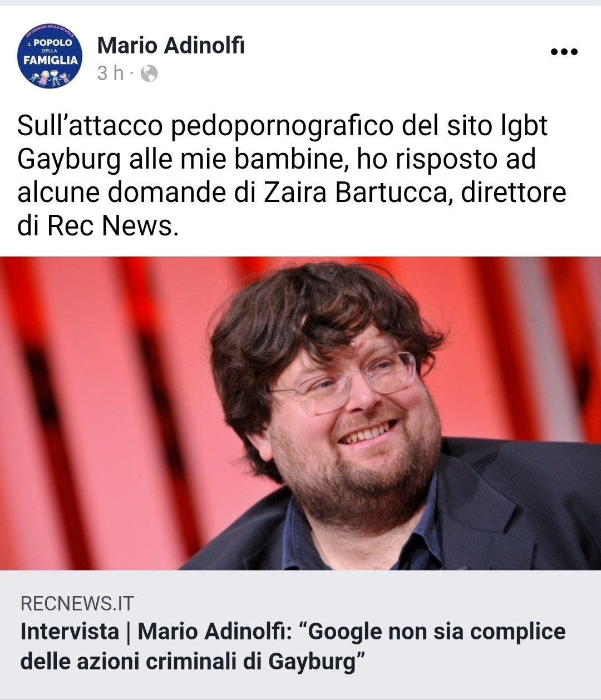Click the FAMIGLIA text inside the round logo

[x=50, y=60]
